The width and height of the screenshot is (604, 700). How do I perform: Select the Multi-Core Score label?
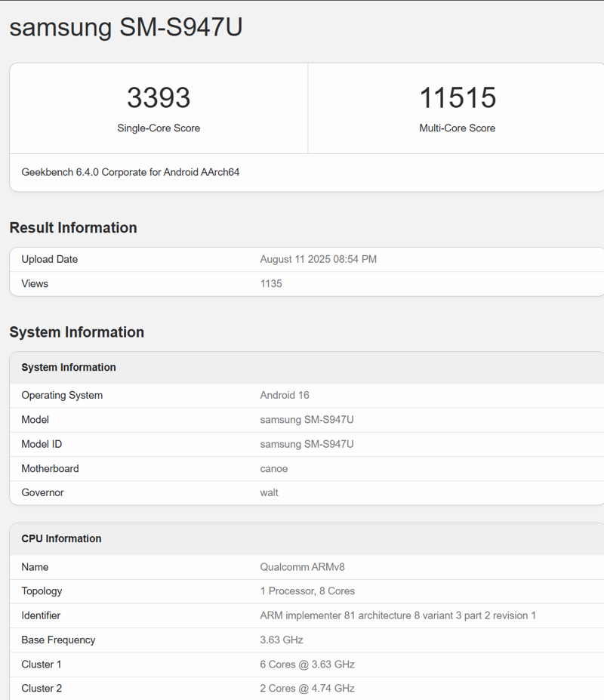[x=457, y=128]
